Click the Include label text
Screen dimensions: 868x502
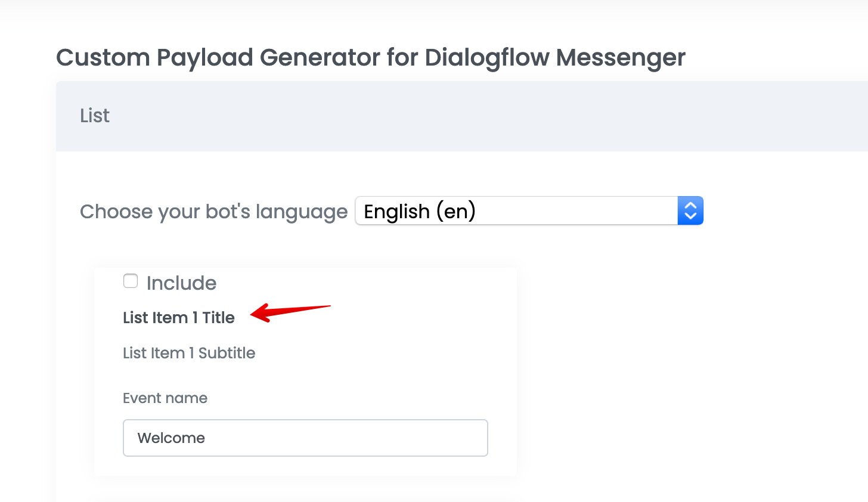click(181, 283)
